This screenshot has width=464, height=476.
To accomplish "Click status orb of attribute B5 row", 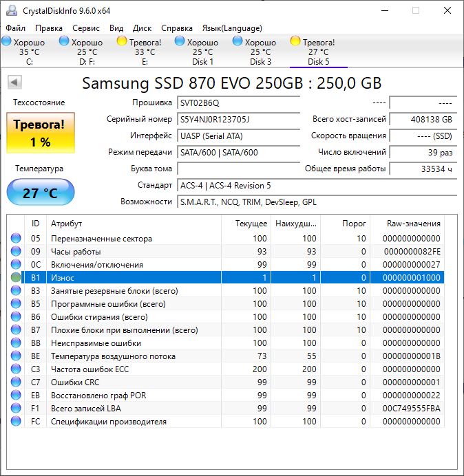I will [x=16, y=303].
